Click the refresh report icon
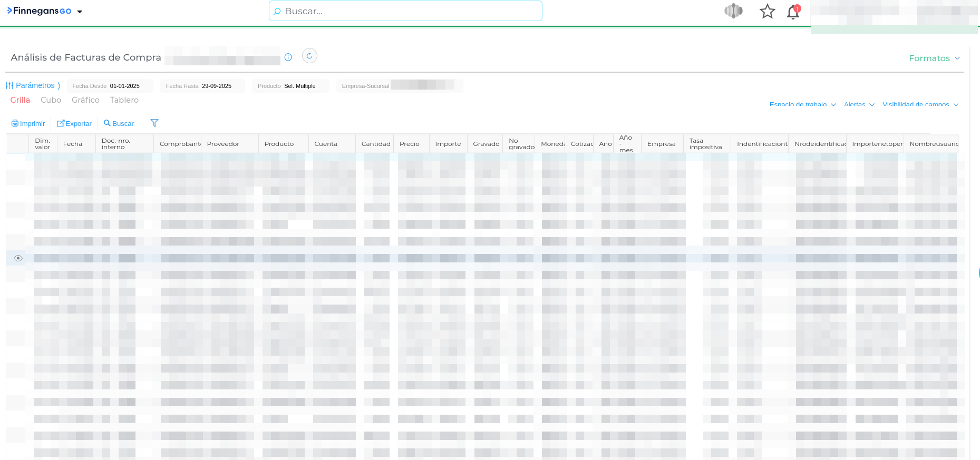Image resolution: width=980 pixels, height=460 pixels. [309, 56]
